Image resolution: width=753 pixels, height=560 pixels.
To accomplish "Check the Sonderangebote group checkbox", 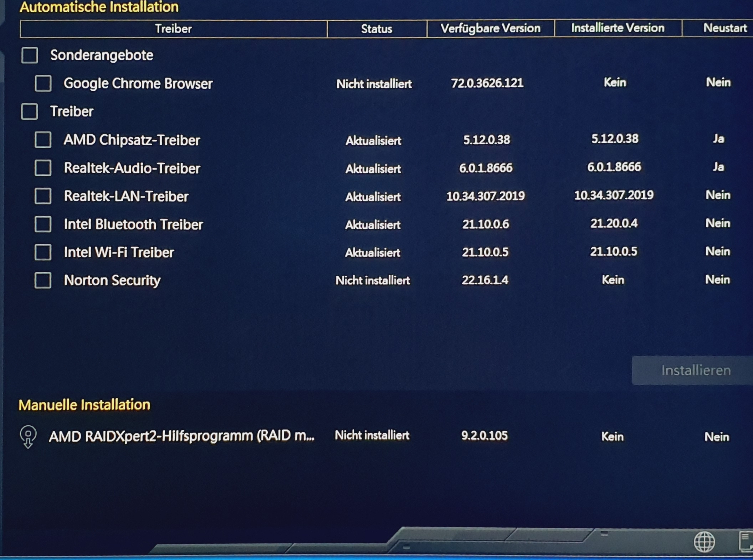I will (x=30, y=56).
